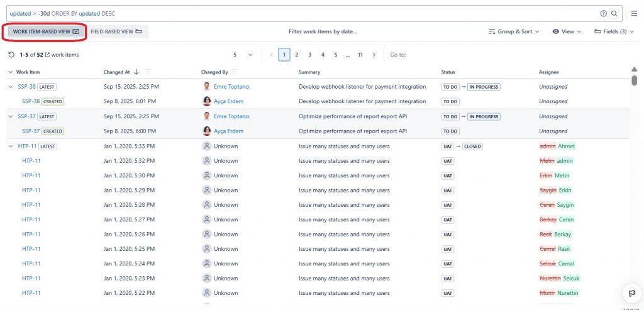Open the View eye dropdown
The height and width of the screenshot is (310, 644).
click(x=567, y=31)
